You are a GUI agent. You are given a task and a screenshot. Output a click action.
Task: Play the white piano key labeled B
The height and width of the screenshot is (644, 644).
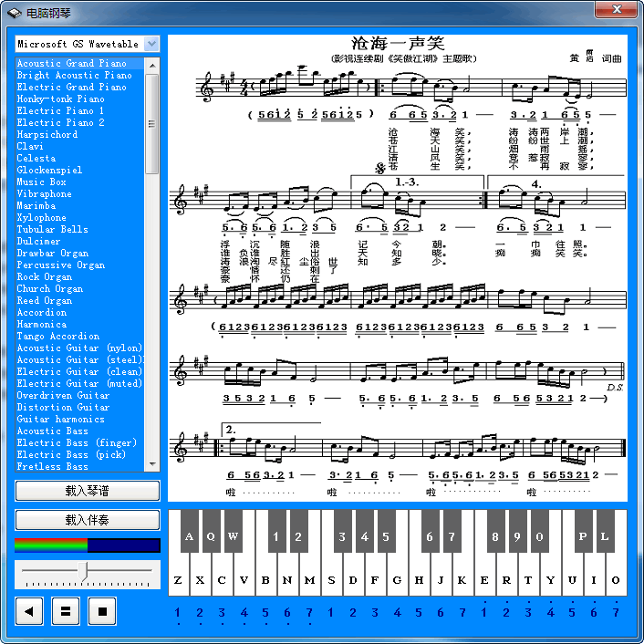coord(265,580)
